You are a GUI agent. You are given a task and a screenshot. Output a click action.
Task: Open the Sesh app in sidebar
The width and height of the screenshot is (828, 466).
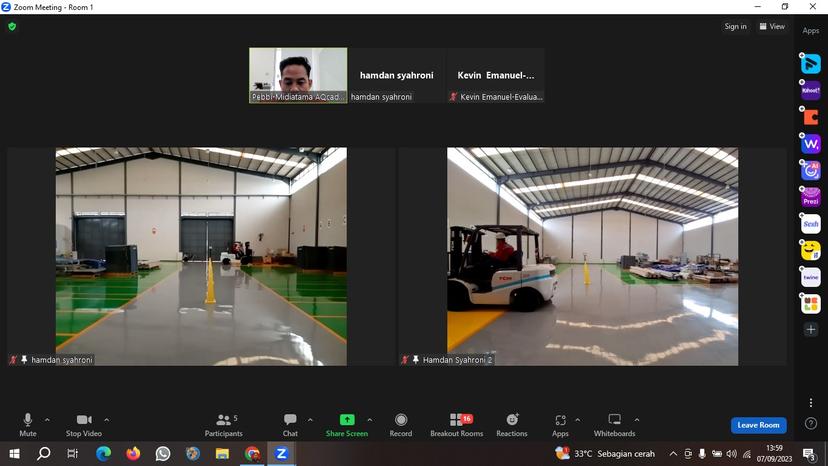811,224
